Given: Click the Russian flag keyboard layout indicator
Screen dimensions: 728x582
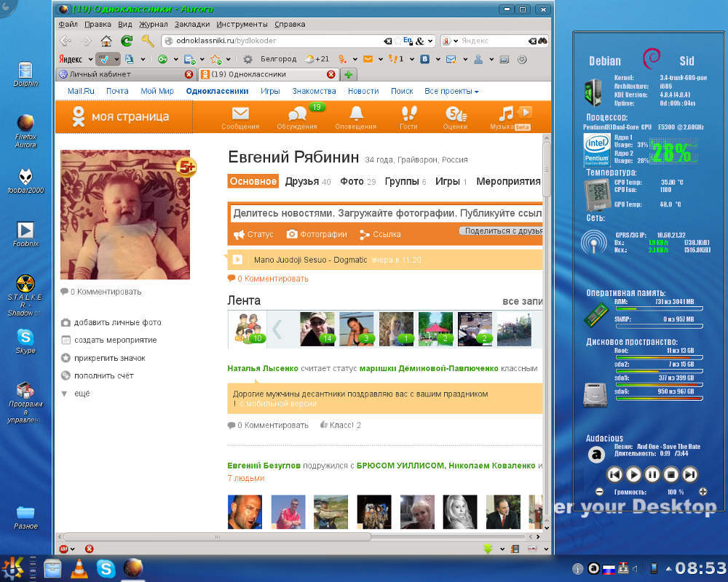Looking at the screenshot, I should coord(608,569).
